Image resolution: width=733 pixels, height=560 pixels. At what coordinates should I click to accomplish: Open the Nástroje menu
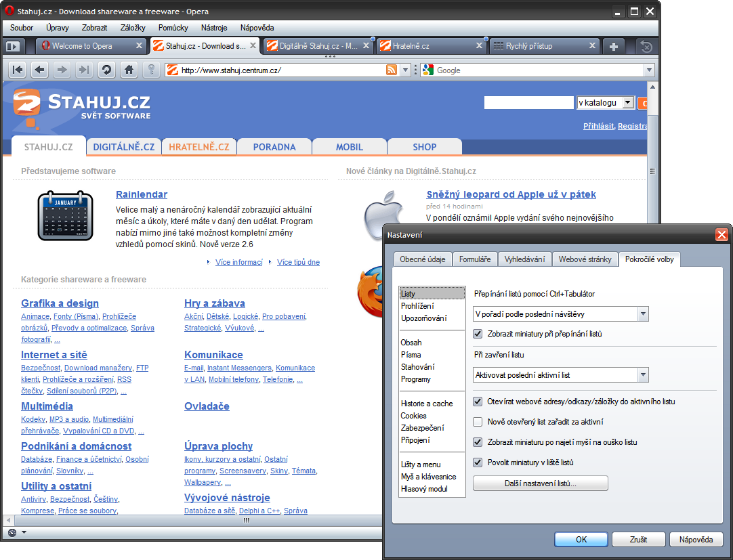[214, 28]
